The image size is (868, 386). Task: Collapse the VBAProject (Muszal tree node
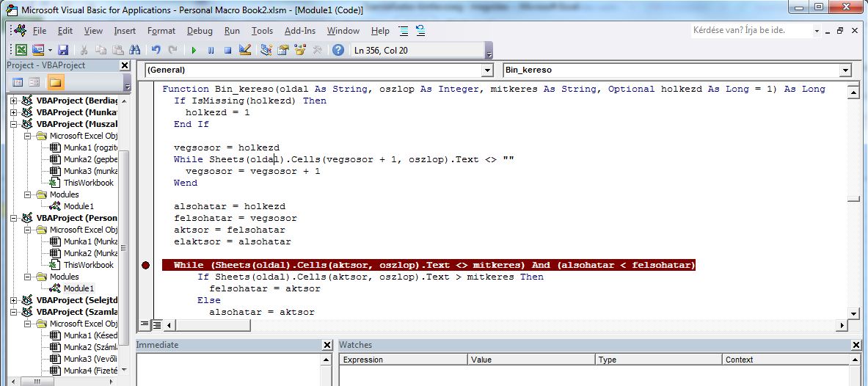pos(15,124)
